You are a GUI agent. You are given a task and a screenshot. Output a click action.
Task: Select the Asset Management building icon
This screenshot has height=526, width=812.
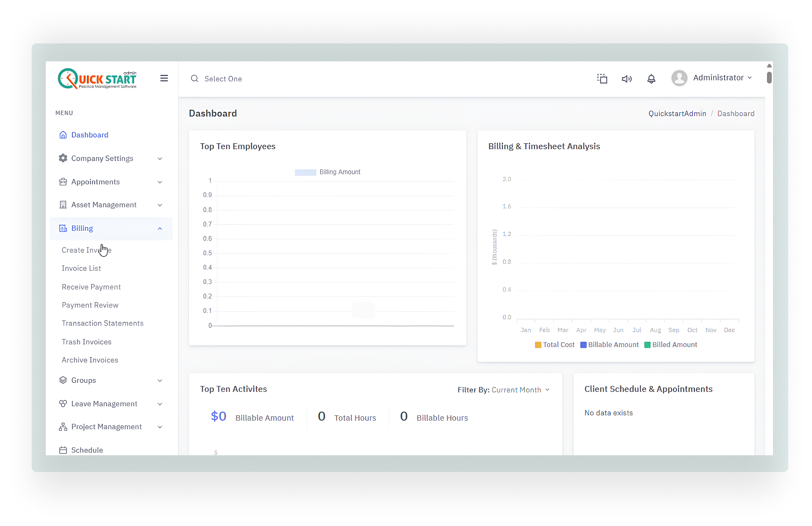click(x=63, y=205)
